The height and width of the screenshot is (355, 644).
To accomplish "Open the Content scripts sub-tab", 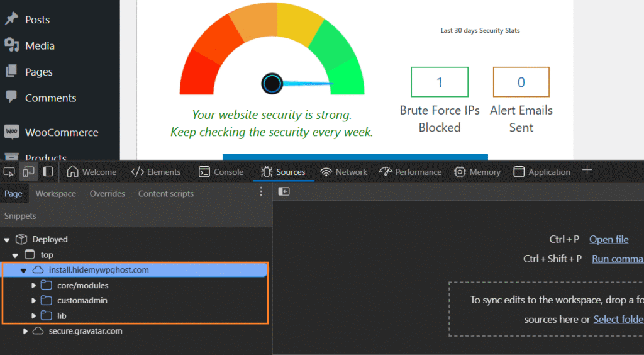I will (165, 193).
